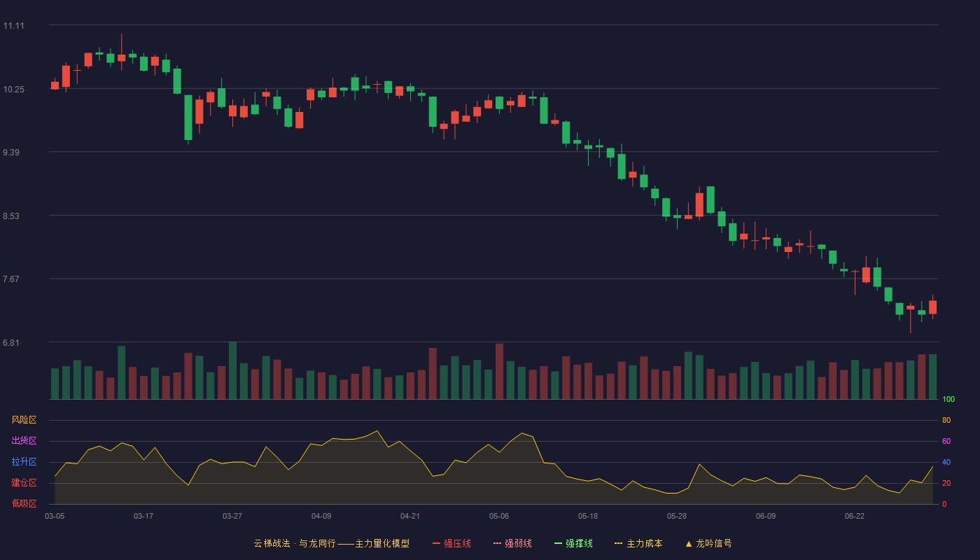
Task: Toggle the 主力成本 legend series
Action: 638,543
